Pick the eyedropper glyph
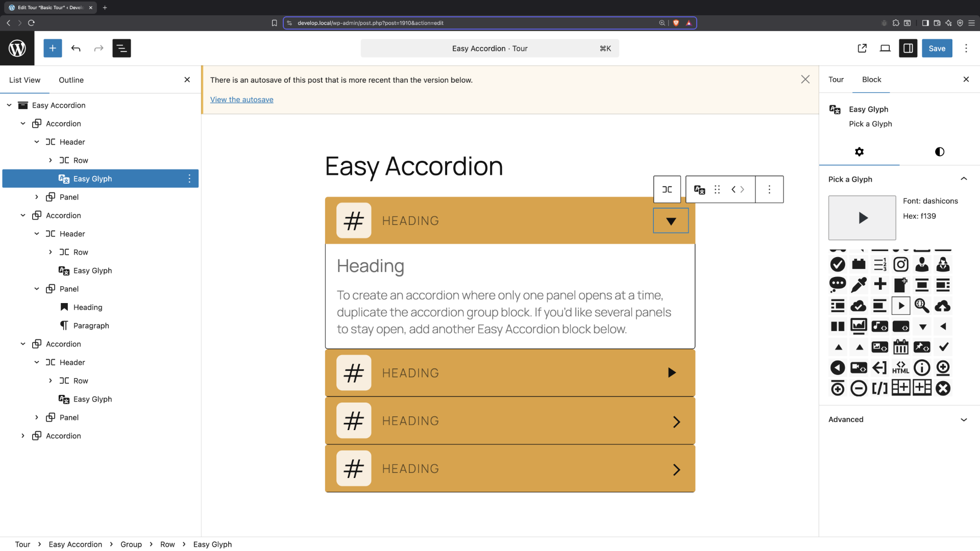The width and height of the screenshot is (980, 551). [x=859, y=285]
